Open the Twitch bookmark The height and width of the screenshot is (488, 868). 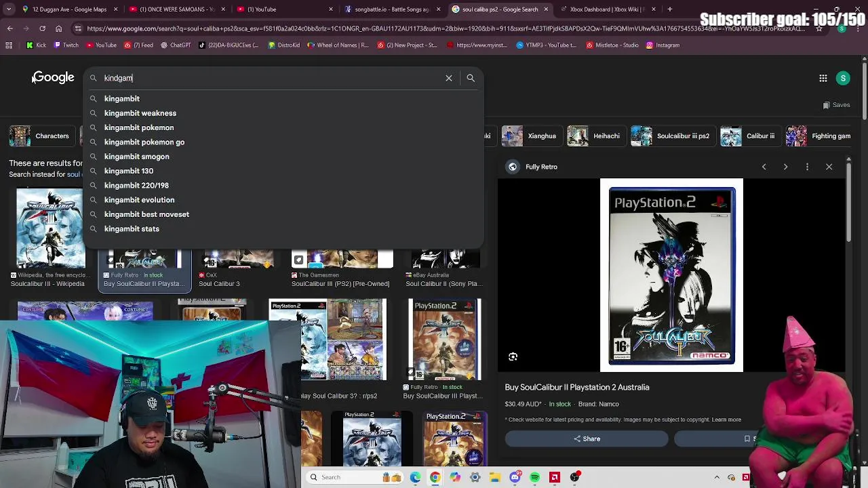tap(65, 45)
